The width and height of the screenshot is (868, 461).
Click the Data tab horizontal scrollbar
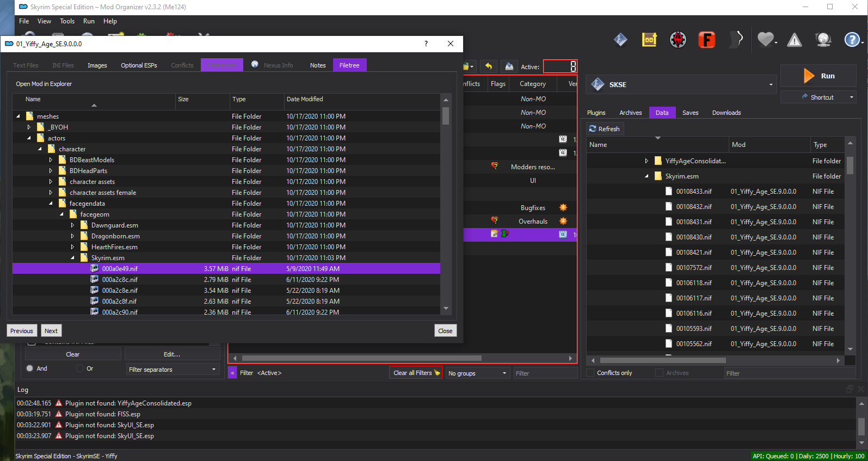pyautogui.click(x=663, y=360)
